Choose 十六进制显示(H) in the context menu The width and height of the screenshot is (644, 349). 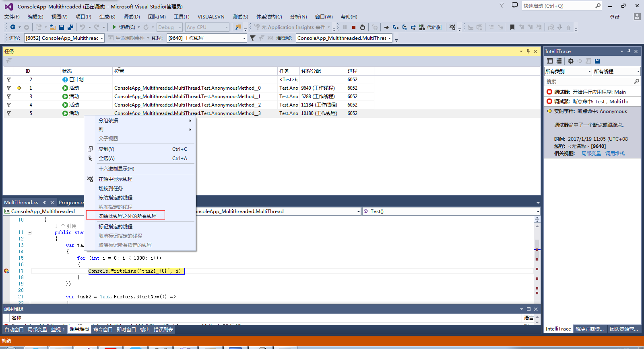[140, 169]
